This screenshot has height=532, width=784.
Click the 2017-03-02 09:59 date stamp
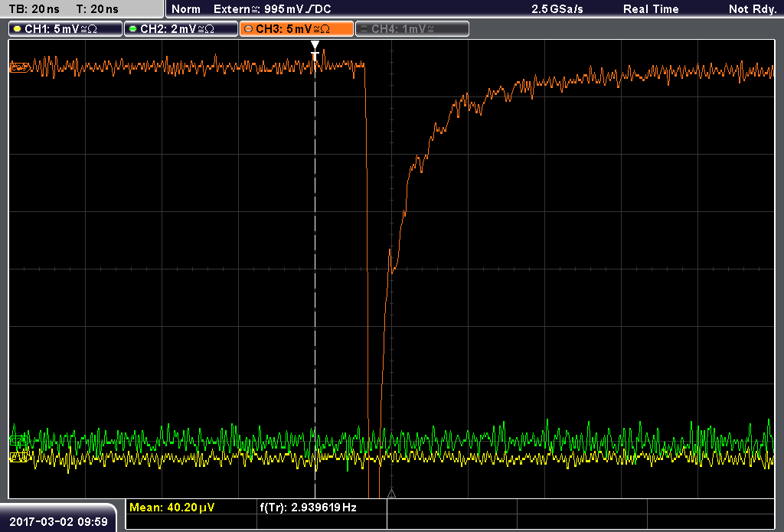[x=58, y=522]
